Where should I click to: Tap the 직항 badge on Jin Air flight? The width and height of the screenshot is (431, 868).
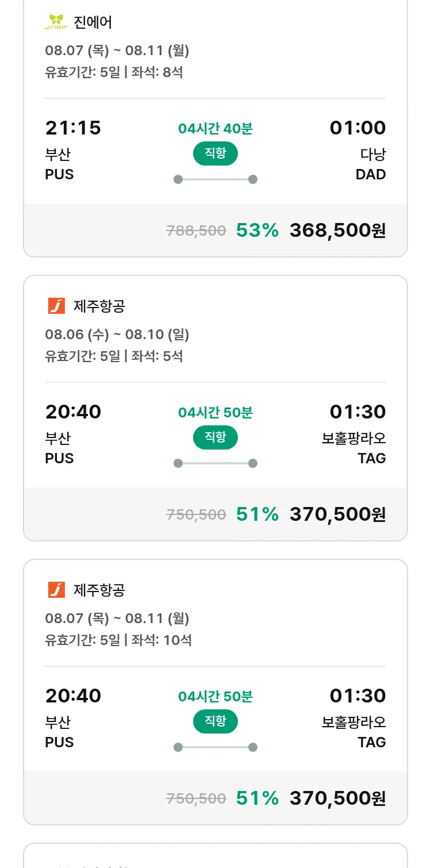[x=215, y=153]
